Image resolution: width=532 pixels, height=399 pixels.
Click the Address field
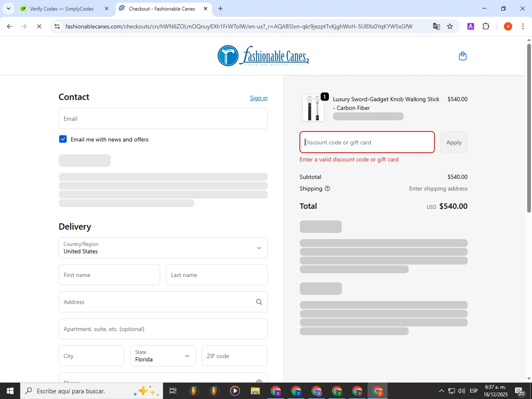(x=163, y=302)
